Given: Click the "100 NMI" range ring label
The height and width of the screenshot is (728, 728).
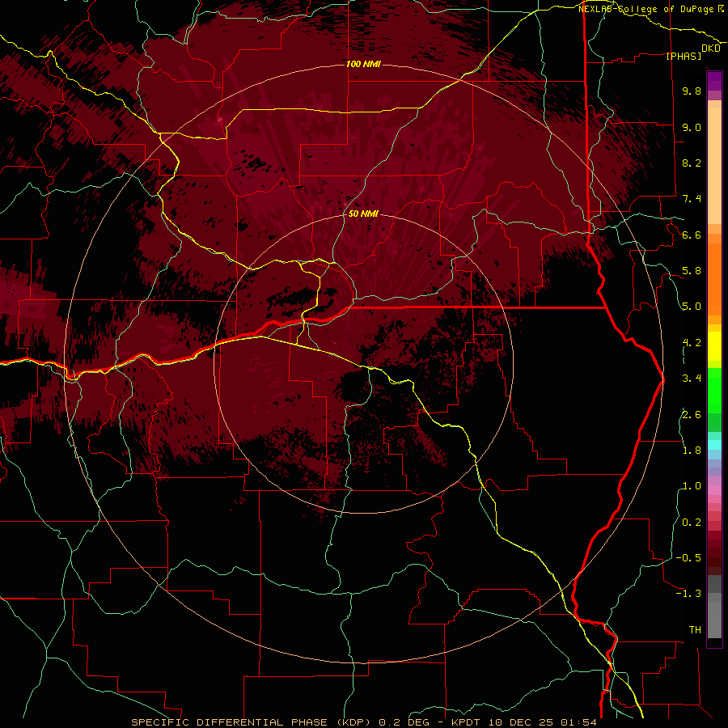Looking at the screenshot, I should coord(363,64).
